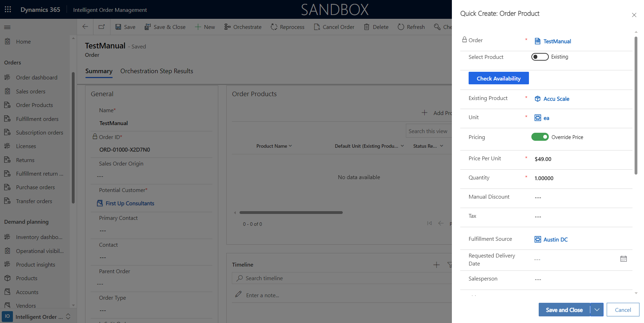Click the New command
644x323 pixels.
coord(205,27)
